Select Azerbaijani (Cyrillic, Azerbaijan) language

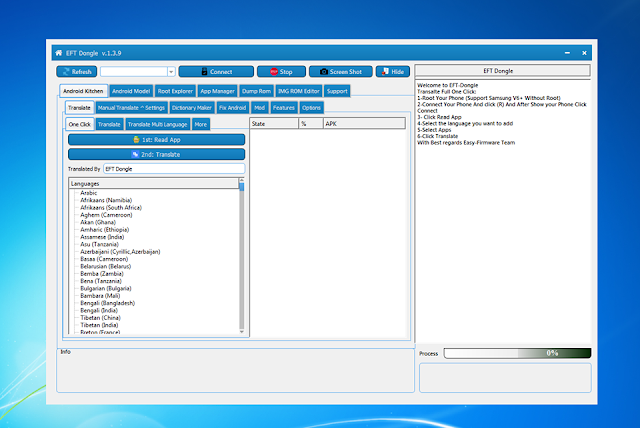click(x=120, y=251)
